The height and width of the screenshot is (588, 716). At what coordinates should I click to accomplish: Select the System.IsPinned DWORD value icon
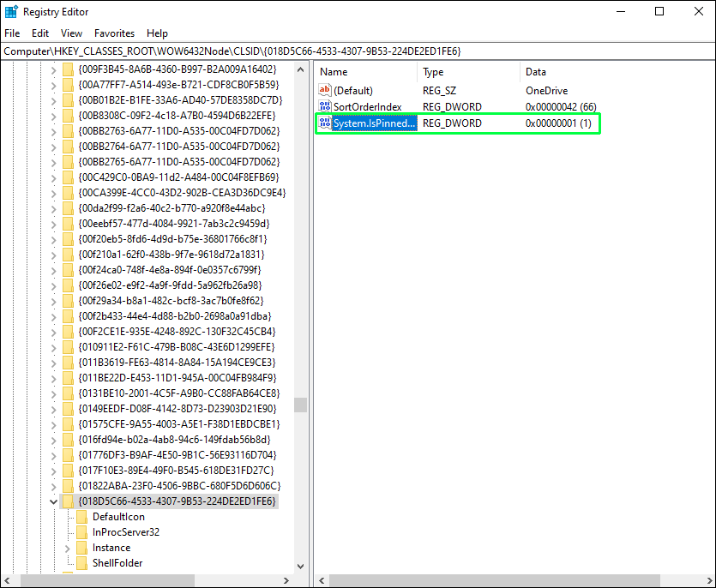pyautogui.click(x=325, y=123)
